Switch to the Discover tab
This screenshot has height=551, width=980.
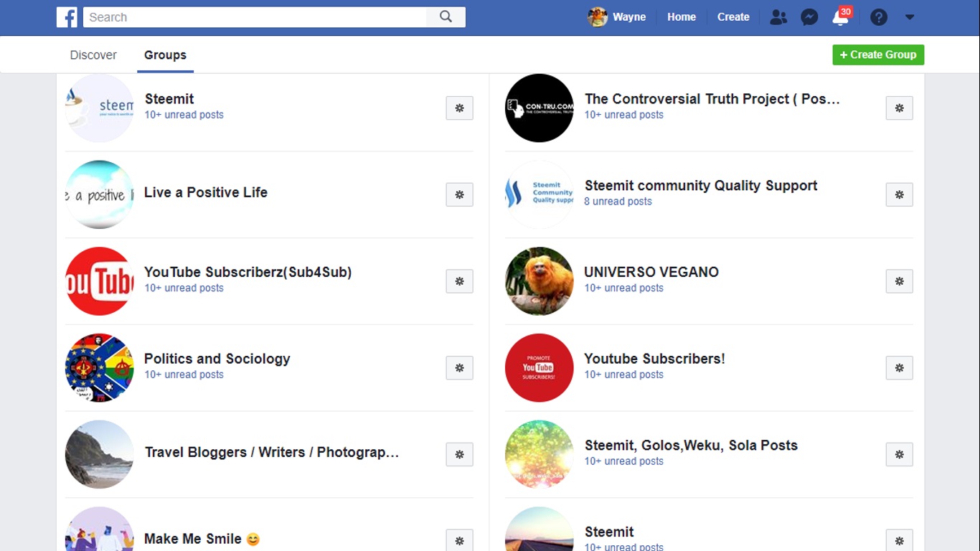tap(93, 55)
